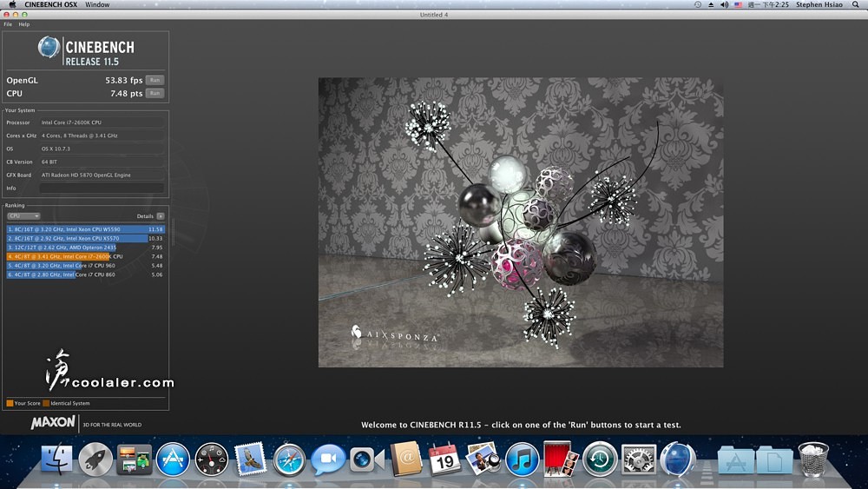Open FaceTime camera icon in dock
868x489 pixels.
[366, 459]
